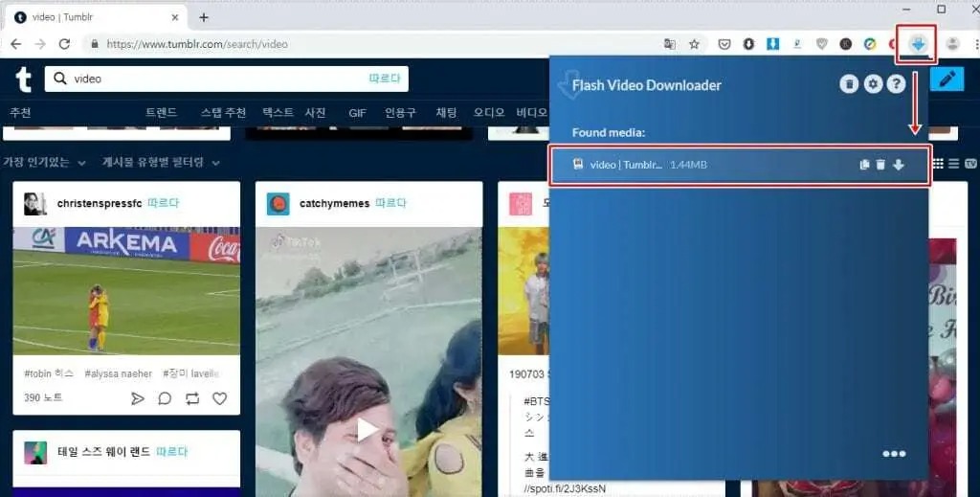Click the Tumblr logo in the header
Viewport: 980px width, 497px height.
(x=24, y=79)
